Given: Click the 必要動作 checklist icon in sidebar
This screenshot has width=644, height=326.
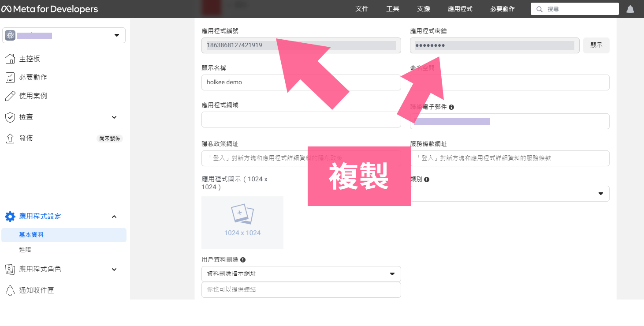Looking at the screenshot, I should click(x=10, y=77).
